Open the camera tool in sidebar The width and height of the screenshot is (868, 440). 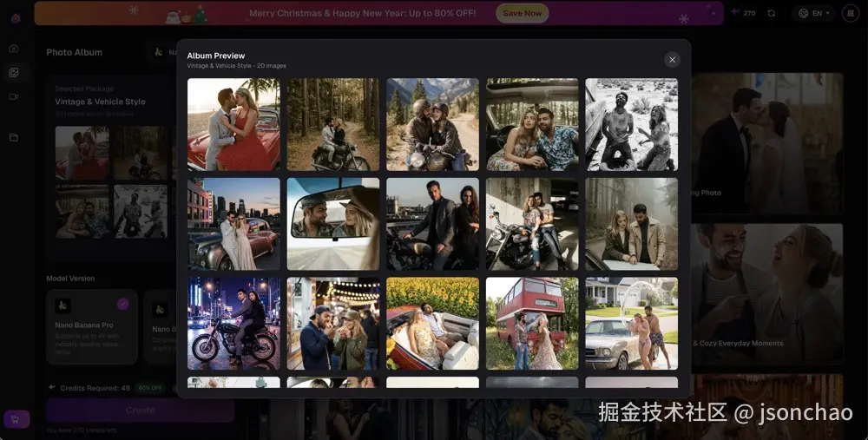pos(14,49)
